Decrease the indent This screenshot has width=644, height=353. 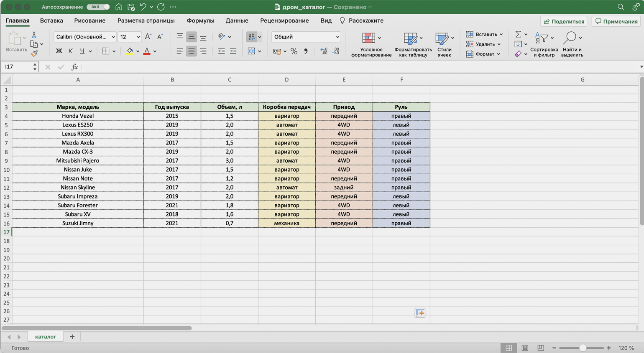click(x=221, y=51)
